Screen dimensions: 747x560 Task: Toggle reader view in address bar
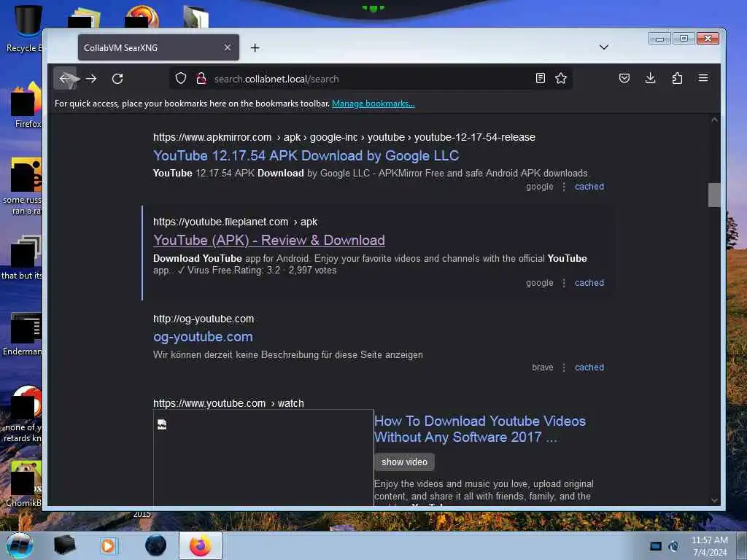[x=541, y=78]
